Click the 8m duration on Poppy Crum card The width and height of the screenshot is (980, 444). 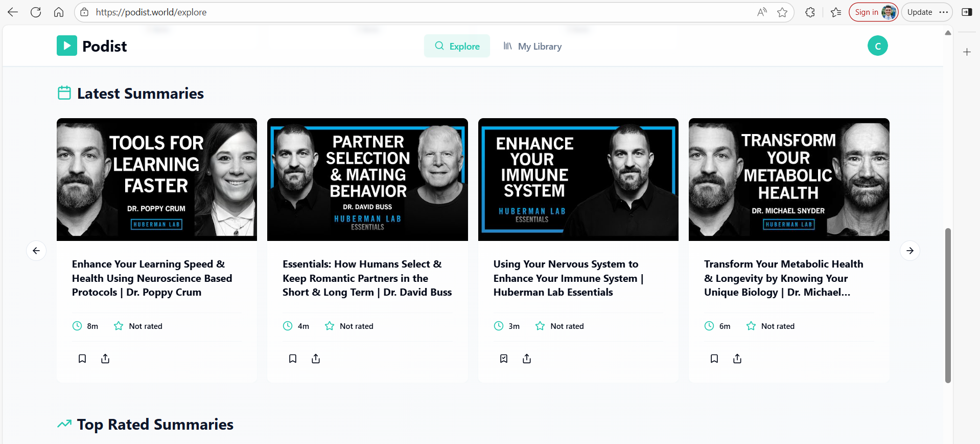(92, 326)
